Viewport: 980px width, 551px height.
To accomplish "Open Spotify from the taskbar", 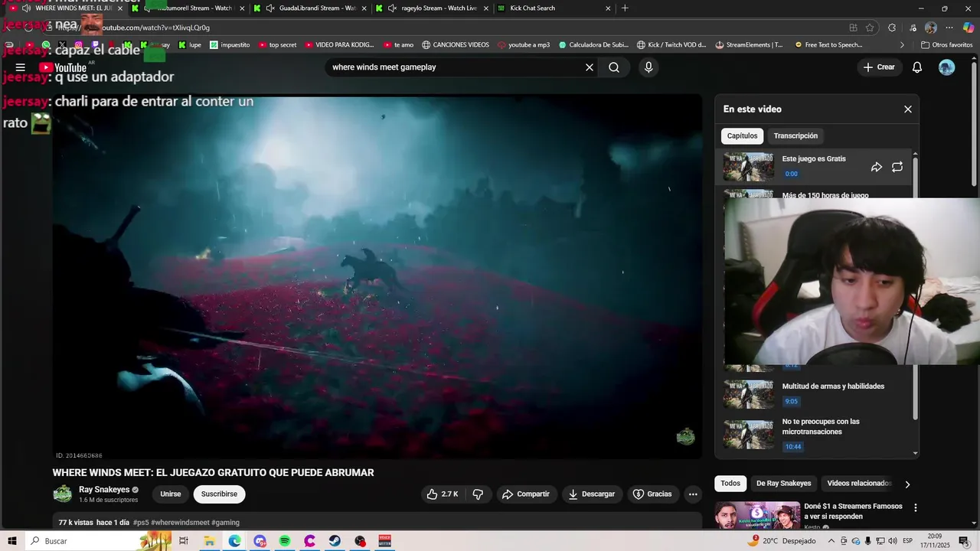I will (x=285, y=541).
